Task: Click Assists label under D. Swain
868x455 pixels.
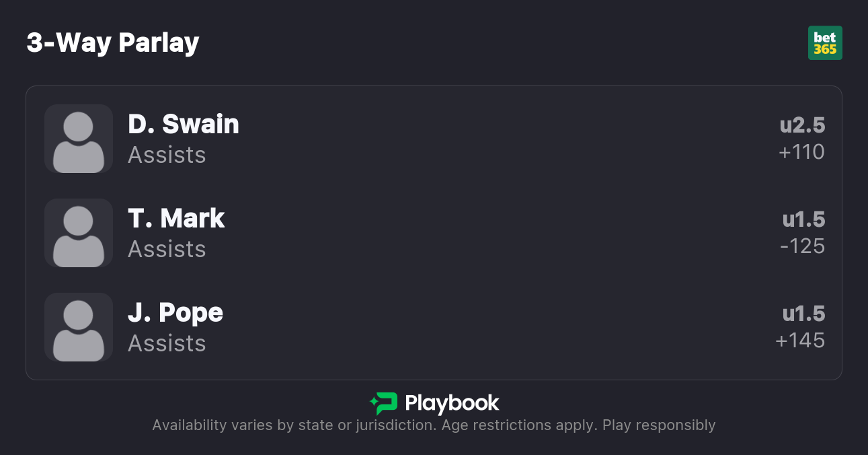Action: point(167,155)
